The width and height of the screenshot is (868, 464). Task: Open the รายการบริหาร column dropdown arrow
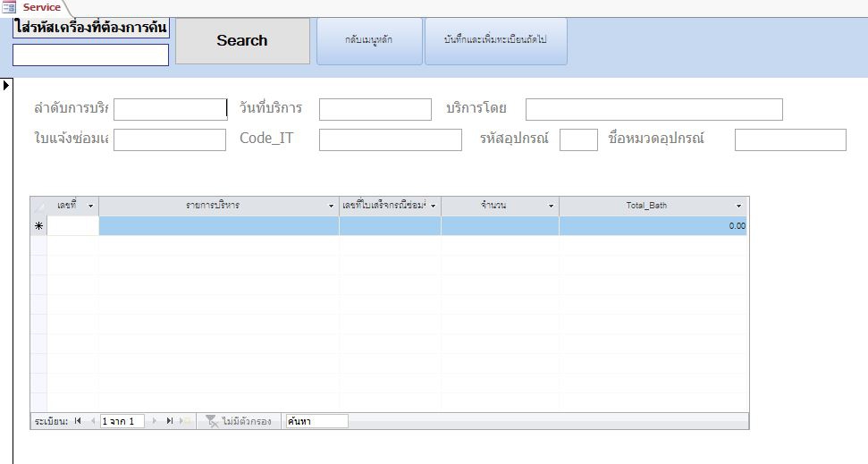[331, 206]
